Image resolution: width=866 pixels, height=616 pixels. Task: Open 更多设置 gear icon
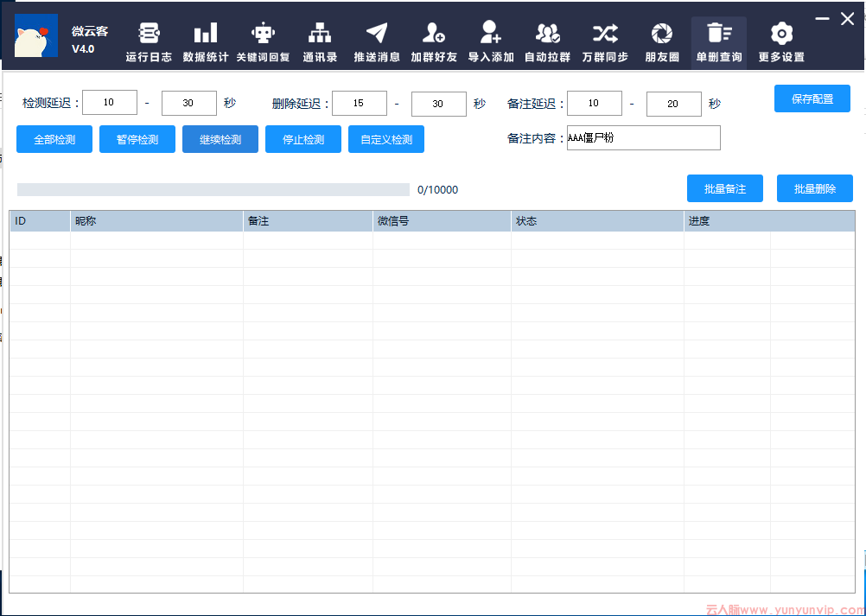(x=781, y=34)
